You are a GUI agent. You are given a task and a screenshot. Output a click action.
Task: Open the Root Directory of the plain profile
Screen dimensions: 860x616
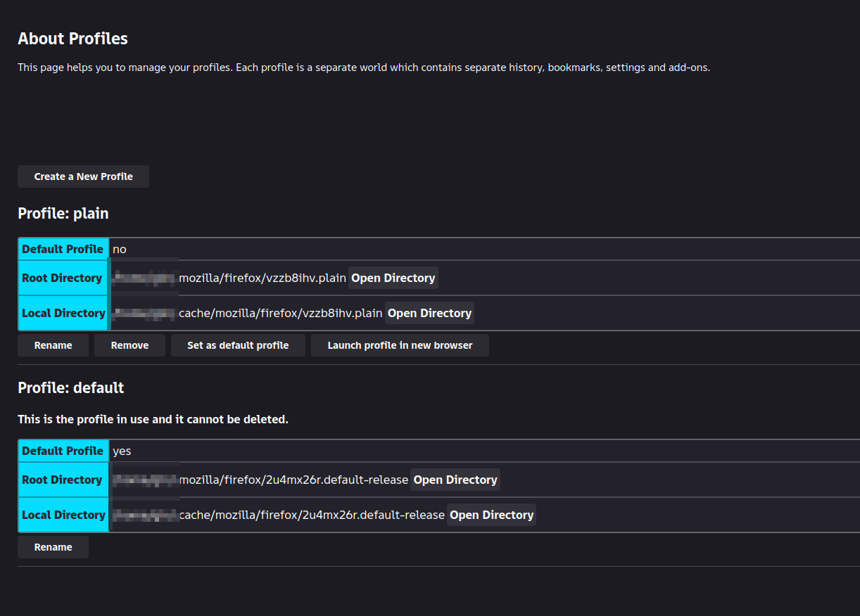tap(393, 278)
